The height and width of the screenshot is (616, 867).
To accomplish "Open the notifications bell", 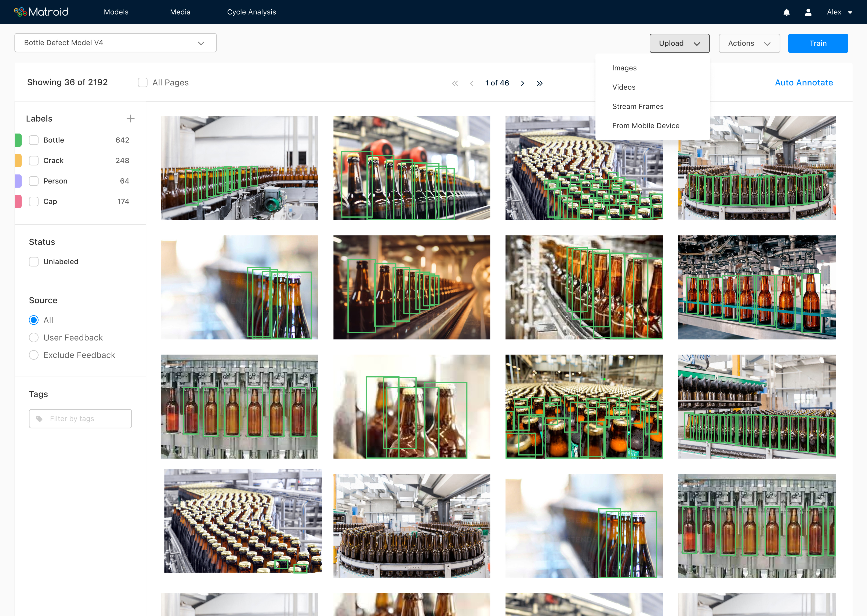I will tap(787, 12).
